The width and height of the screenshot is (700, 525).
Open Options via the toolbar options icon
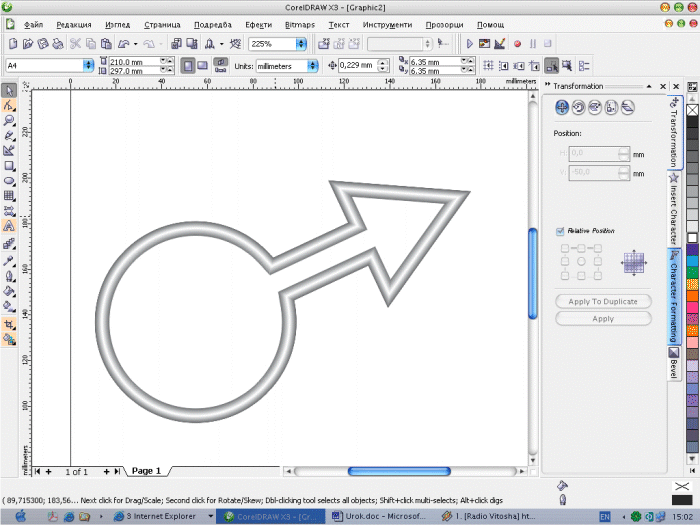click(584, 66)
